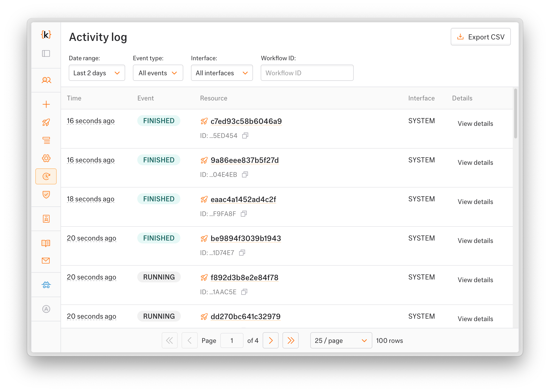Open the incognito glasses icon in sidebar
This screenshot has width=550, height=392.
click(46, 285)
